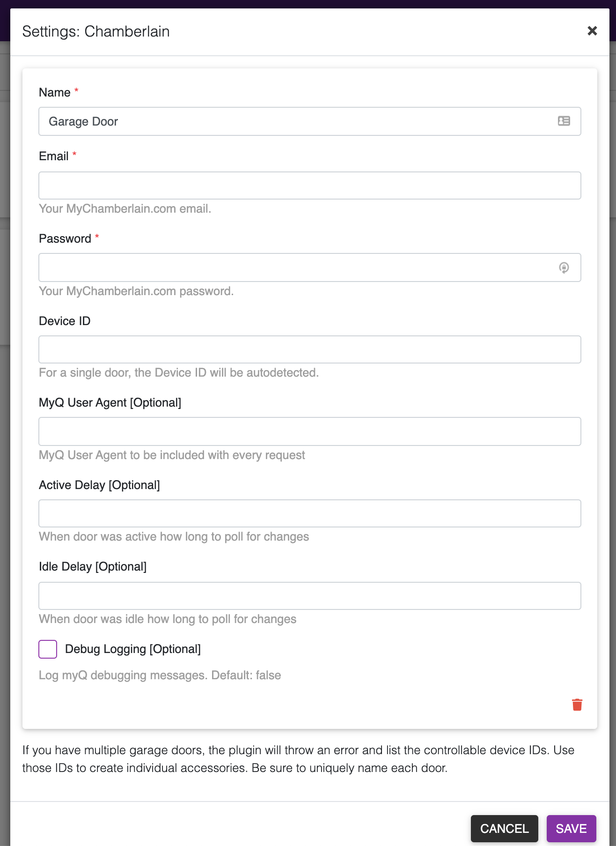The height and width of the screenshot is (846, 616).
Task: Click the Device ID autodetect description text
Action: coord(179,372)
